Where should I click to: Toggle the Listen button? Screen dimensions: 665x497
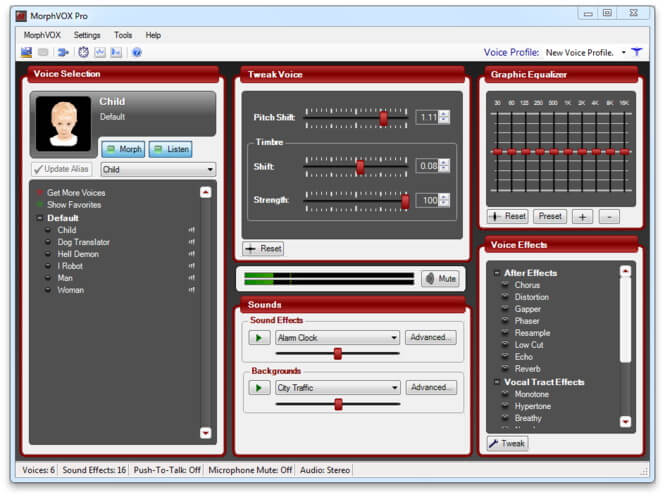coord(170,149)
